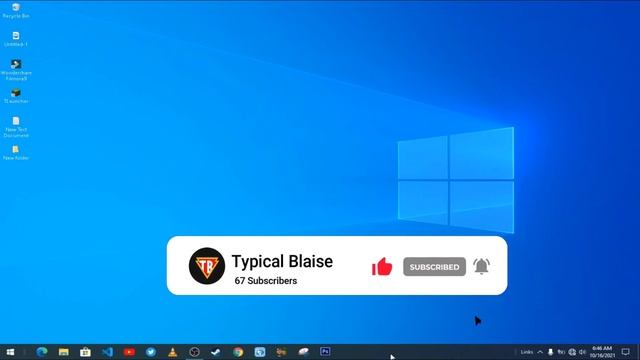This screenshot has height=360, width=640.
Task: Launch Google Chrome from the taskbar
Action: click(x=238, y=352)
